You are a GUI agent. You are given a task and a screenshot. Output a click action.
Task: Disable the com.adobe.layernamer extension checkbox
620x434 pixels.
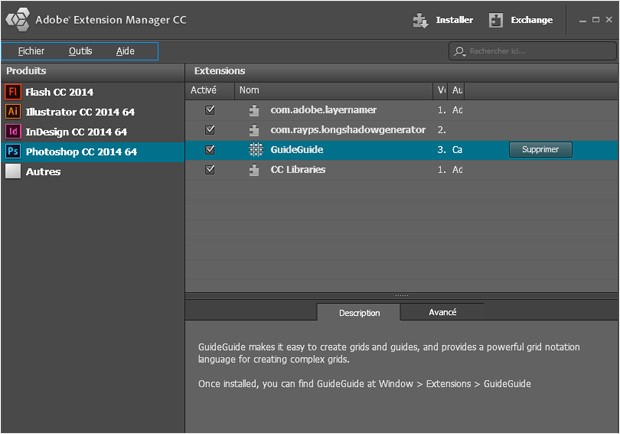(x=210, y=110)
